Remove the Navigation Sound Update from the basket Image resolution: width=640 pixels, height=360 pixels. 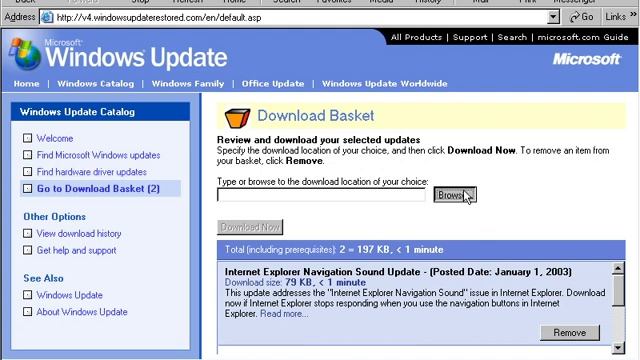tap(570, 333)
